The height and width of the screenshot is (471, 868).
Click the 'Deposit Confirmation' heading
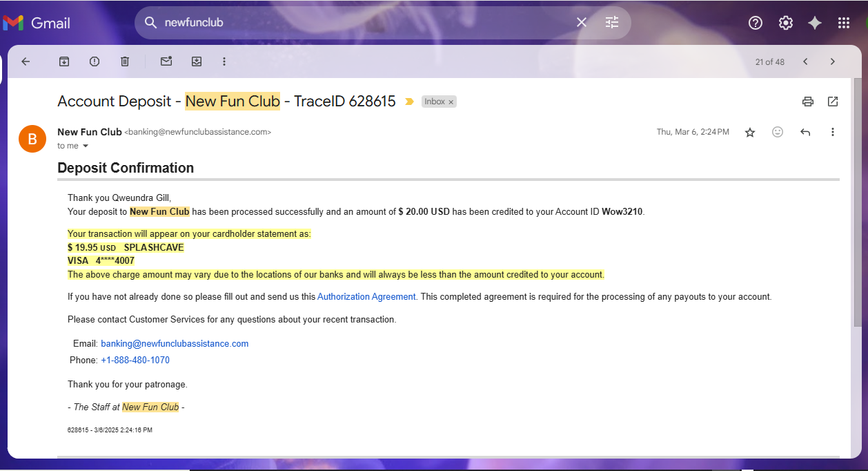pyautogui.click(x=126, y=168)
